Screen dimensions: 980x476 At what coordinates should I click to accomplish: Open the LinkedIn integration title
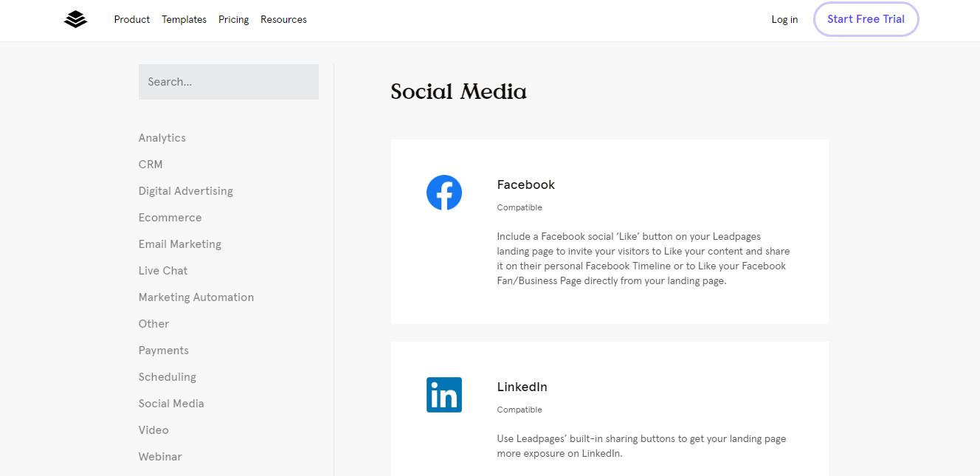[x=522, y=387]
